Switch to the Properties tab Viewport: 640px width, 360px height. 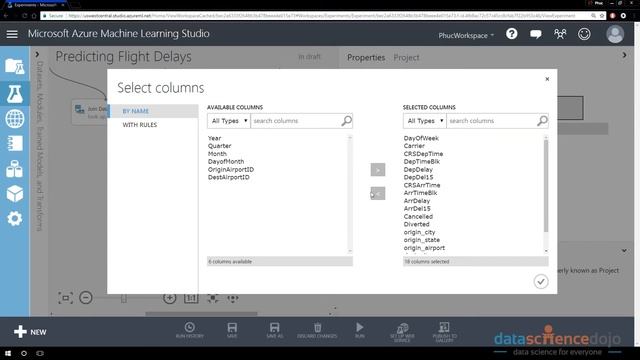[366, 58]
